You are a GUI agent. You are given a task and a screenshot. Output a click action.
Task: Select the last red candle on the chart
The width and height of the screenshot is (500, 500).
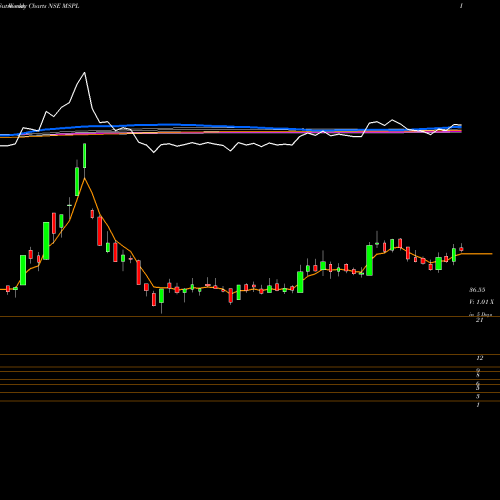point(461,249)
